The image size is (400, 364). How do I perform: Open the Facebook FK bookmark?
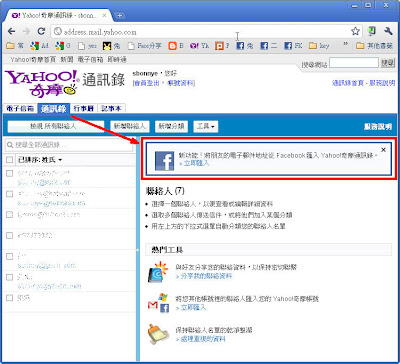293,46
